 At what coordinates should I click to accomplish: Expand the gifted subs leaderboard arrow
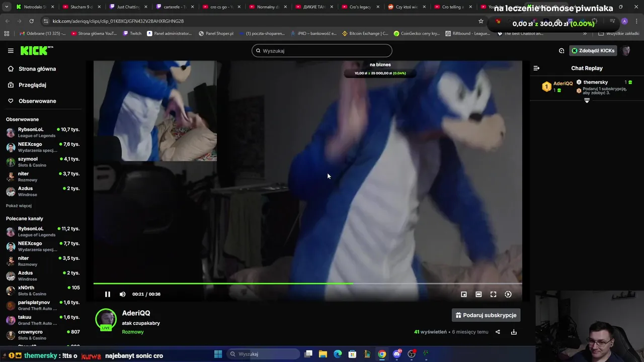tap(587, 101)
